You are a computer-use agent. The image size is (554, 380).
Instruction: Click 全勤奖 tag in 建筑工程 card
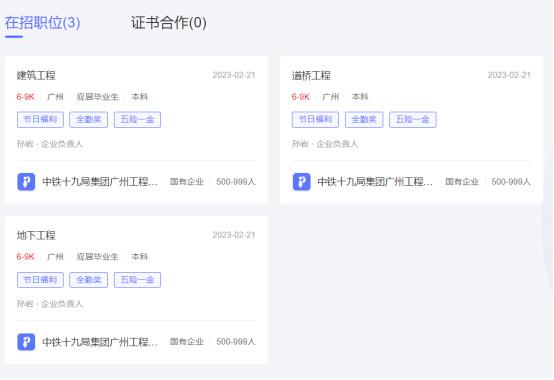(x=89, y=120)
